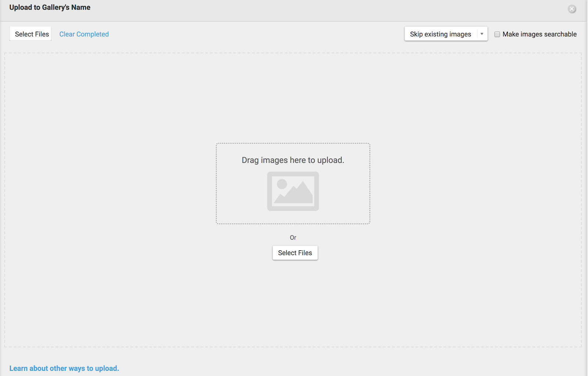
Task: Click the image placeholder icon in the drop zone
Action: pos(293,191)
